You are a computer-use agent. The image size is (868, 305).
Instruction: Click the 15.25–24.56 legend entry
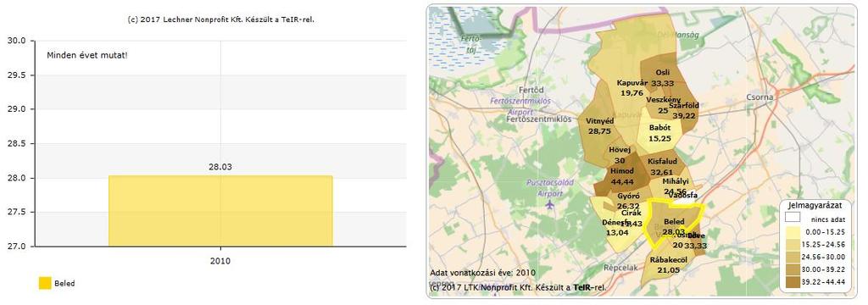point(815,244)
